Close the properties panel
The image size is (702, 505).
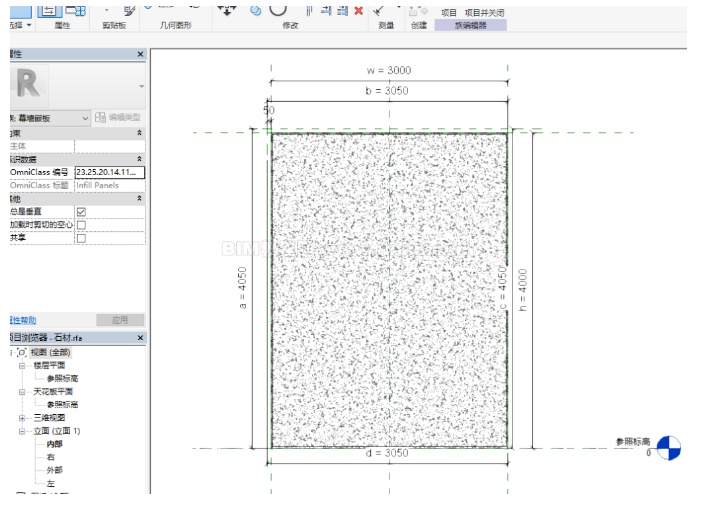pyautogui.click(x=140, y=54)
